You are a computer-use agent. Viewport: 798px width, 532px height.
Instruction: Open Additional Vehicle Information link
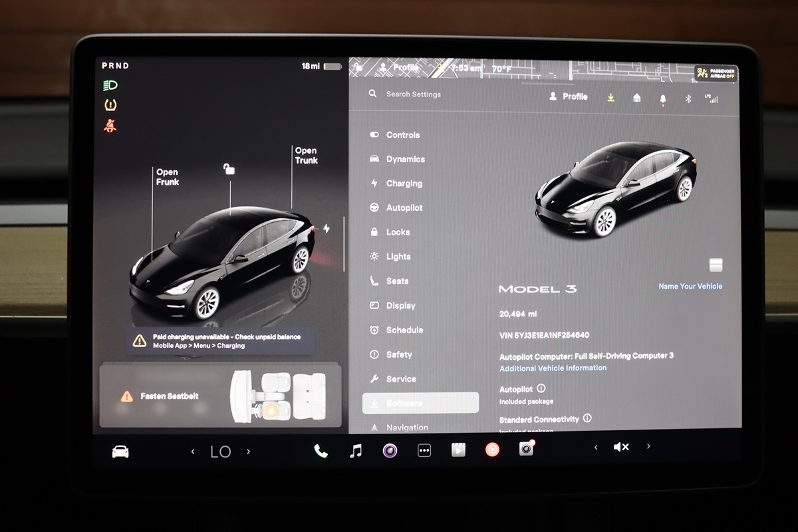[x=553, y=368]
